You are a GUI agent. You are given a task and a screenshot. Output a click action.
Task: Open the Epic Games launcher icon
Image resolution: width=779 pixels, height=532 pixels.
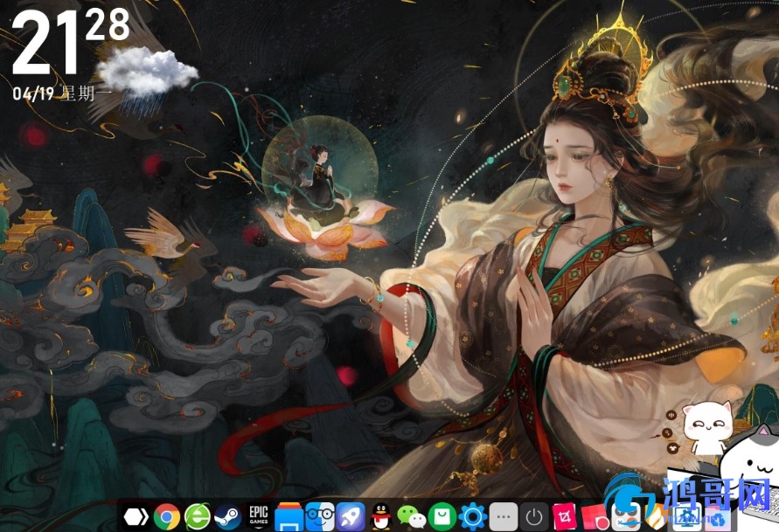click(x=258, y=516)
